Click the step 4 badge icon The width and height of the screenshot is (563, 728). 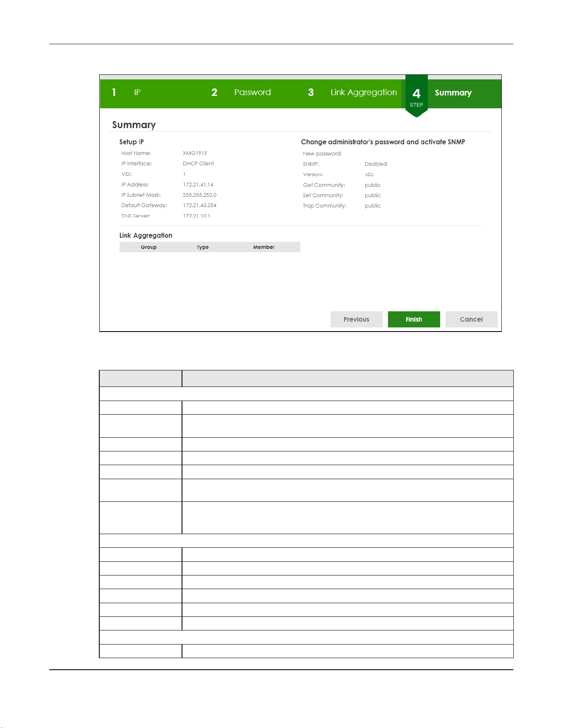417,96
